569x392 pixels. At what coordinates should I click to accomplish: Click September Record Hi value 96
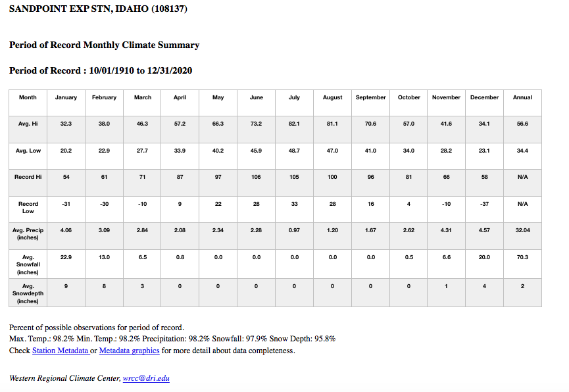tap(371, 177)
